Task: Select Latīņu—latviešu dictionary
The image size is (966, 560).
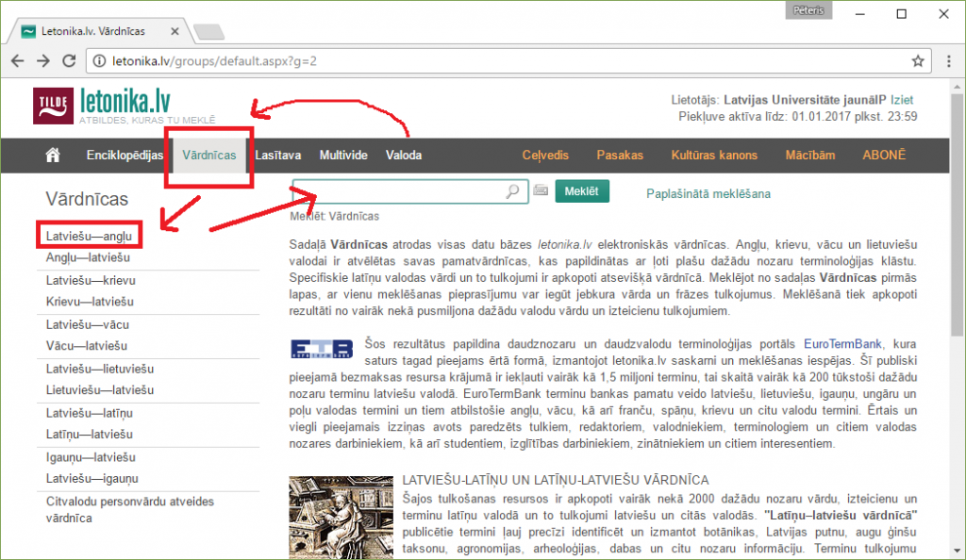Action: tap(90, 435)
